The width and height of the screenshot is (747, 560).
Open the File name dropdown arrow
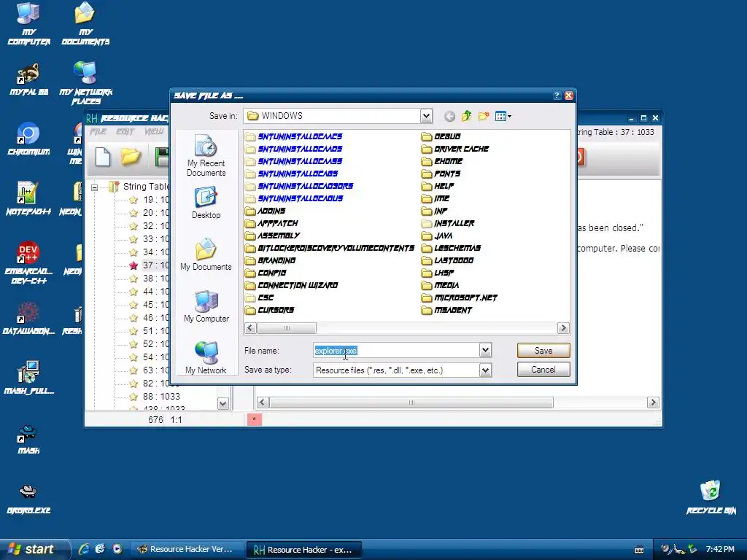[x=485, y=351]
